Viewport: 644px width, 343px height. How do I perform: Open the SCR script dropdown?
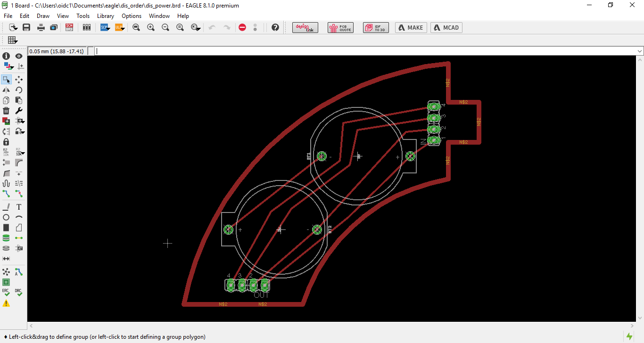coord(106,28)
